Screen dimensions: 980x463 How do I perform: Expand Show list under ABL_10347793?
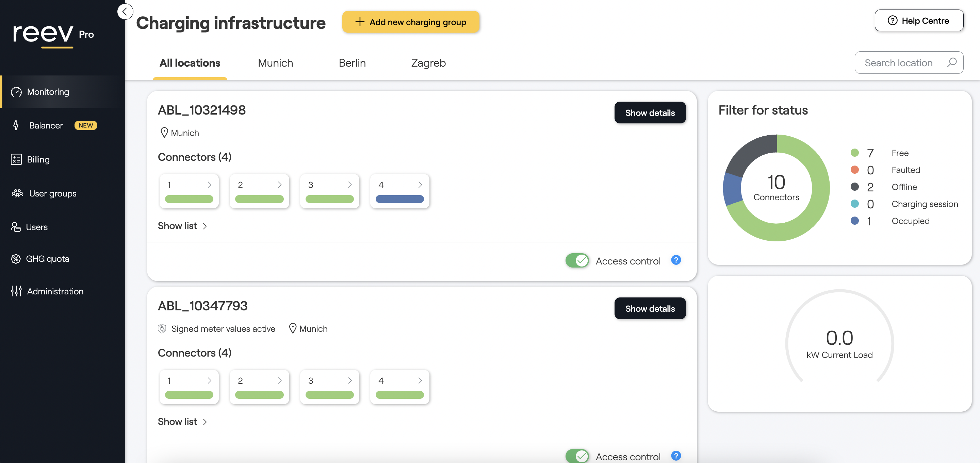182,422
